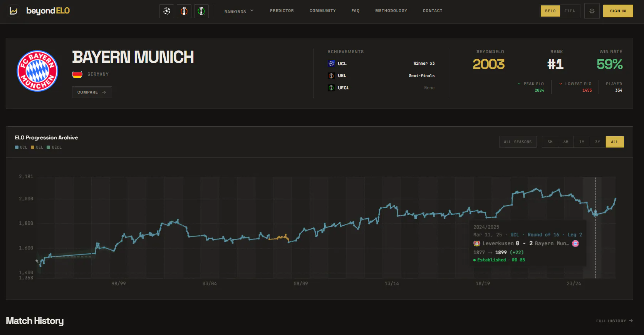Viewport: 644px width, 335px height.
Task: Click the Semi-finals UEL achievement
Action: [422, 76]
